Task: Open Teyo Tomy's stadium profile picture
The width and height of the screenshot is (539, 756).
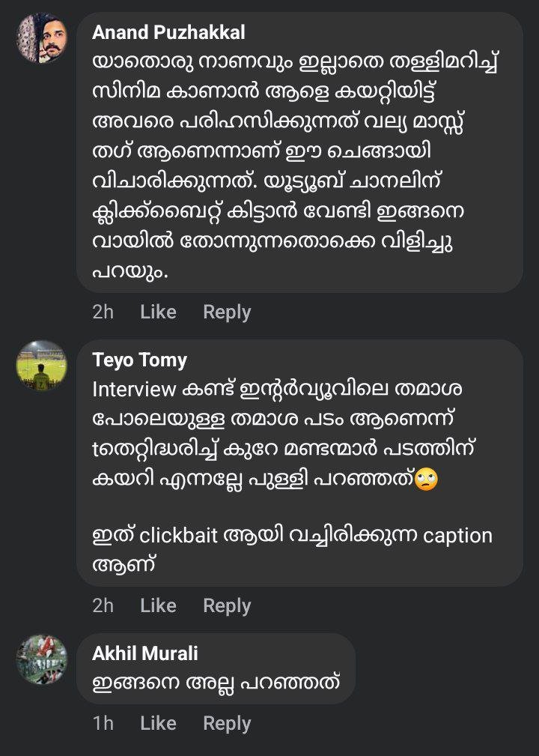Action: [42, 365]
